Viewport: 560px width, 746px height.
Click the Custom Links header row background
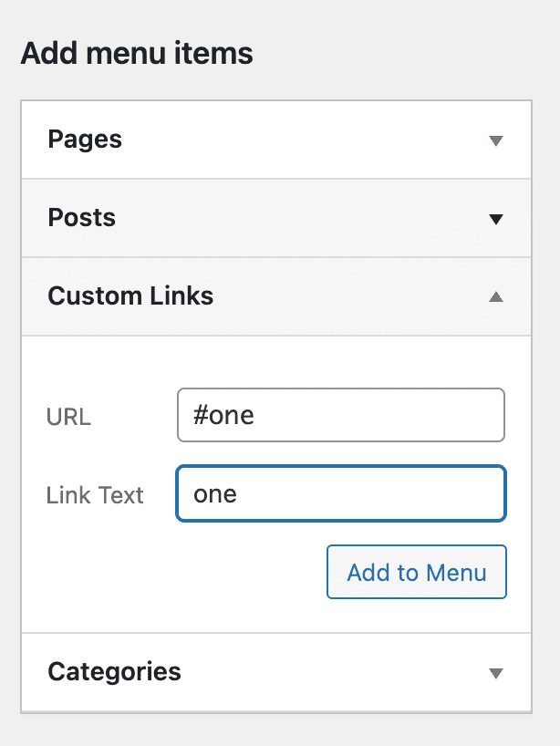pyautogui.click(x=347, y=295)
